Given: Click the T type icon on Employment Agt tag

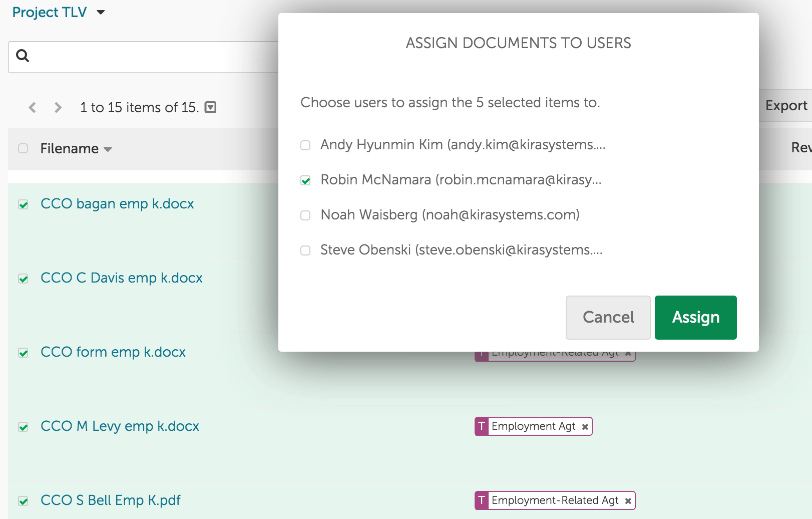Looking at the screenshot, I should click(482, 426).
